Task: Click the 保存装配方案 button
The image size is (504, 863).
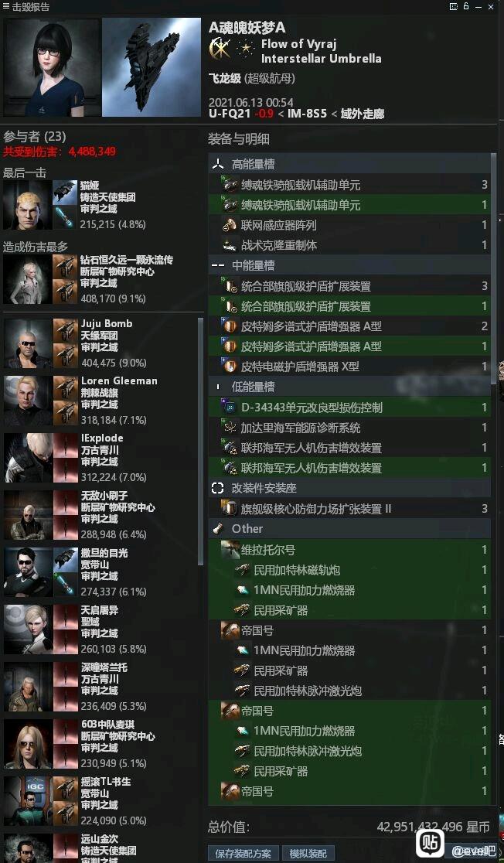Action: tap(243, 854)
